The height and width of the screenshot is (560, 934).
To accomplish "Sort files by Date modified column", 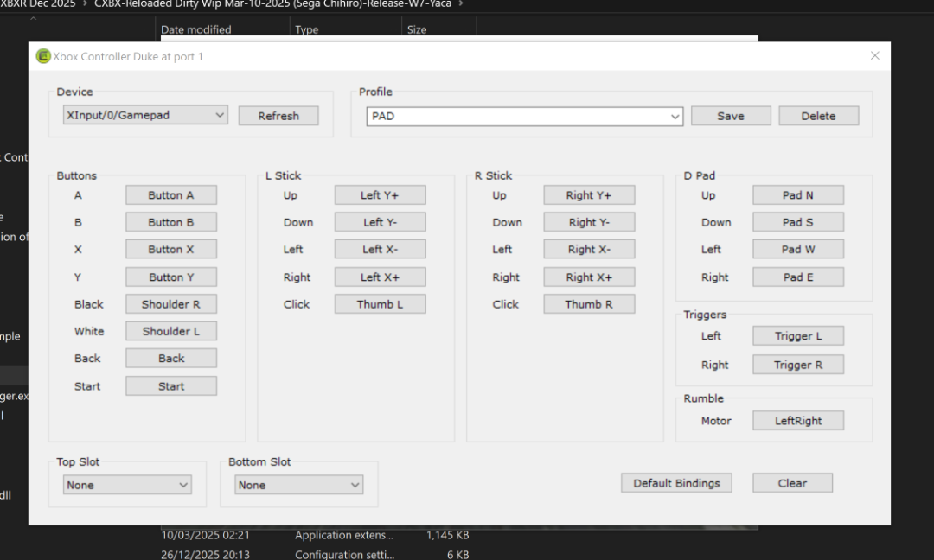I will tap(196, 29).
